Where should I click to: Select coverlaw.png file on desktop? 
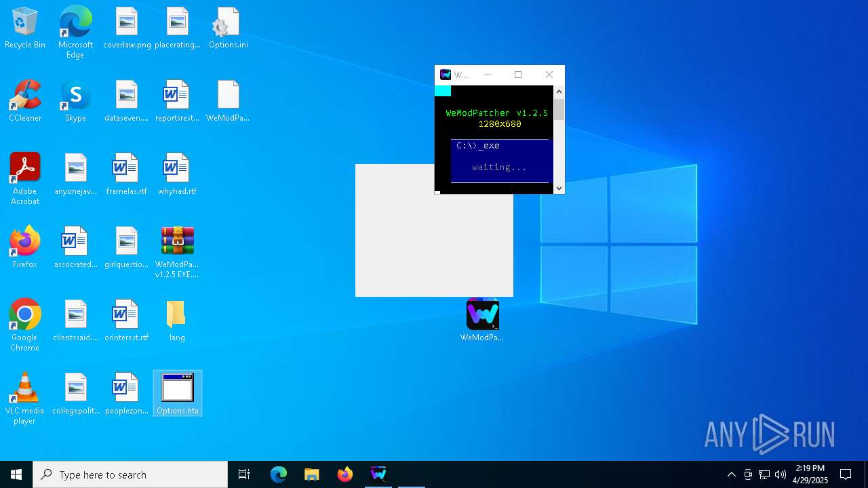[x=127, y=28]
